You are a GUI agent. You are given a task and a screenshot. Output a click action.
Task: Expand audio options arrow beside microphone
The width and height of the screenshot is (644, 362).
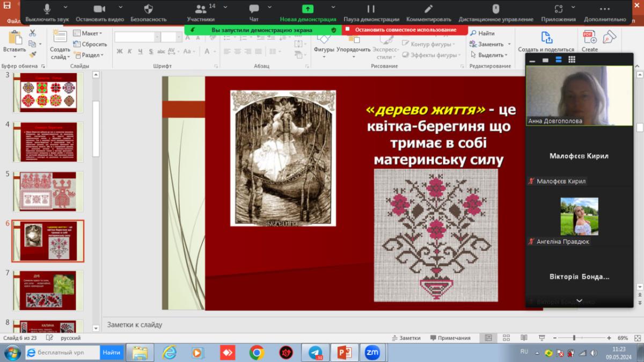coord(65,7)
